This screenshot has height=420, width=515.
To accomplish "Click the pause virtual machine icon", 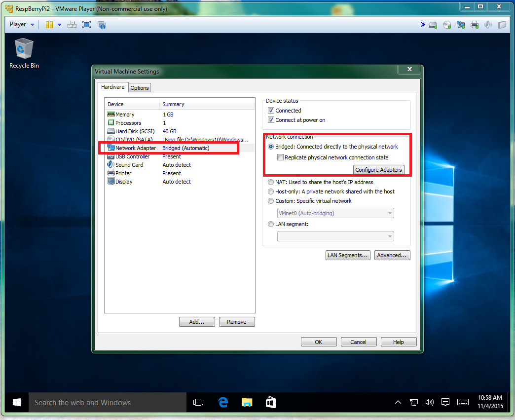I will 49,25.
